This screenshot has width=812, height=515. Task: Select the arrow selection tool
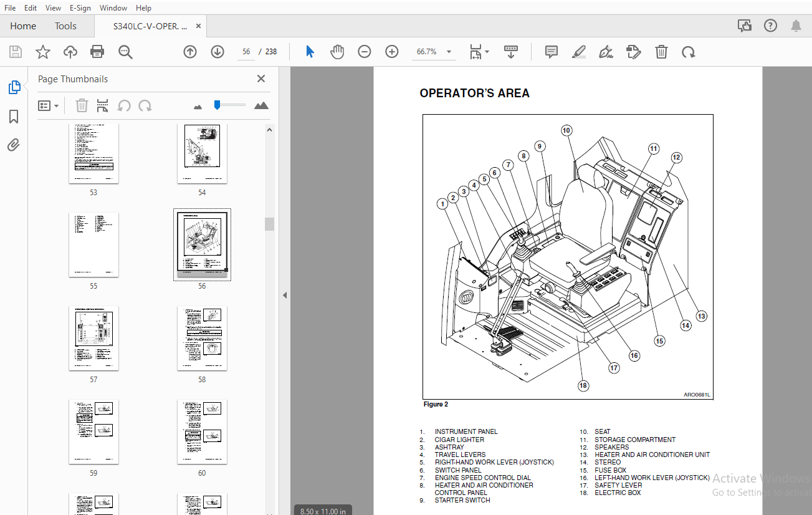click(310, 52)
